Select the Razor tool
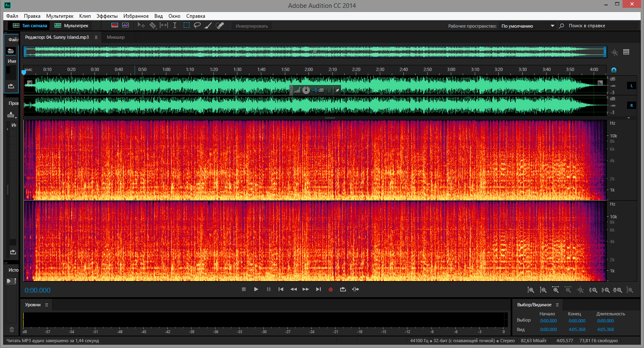644x348 pixels. (153, 25)
